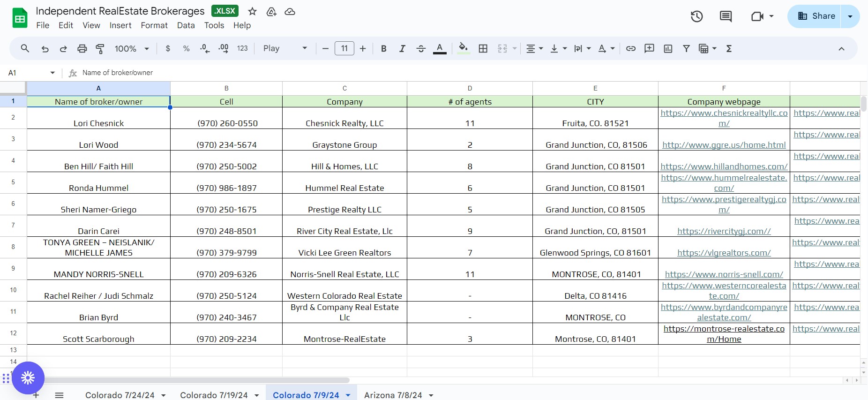Decrease font size with minus button

click(x=325, y=48)
